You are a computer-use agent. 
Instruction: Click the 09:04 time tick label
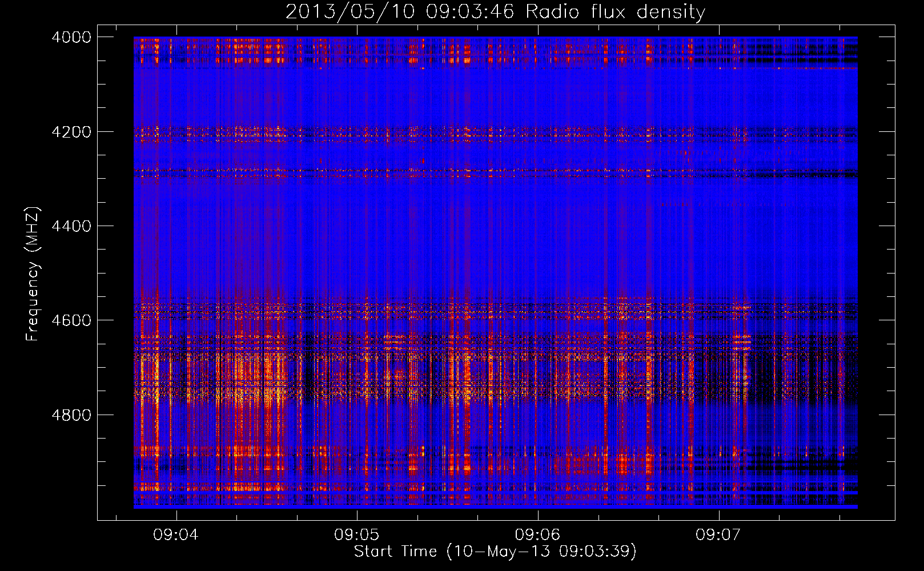176,534
